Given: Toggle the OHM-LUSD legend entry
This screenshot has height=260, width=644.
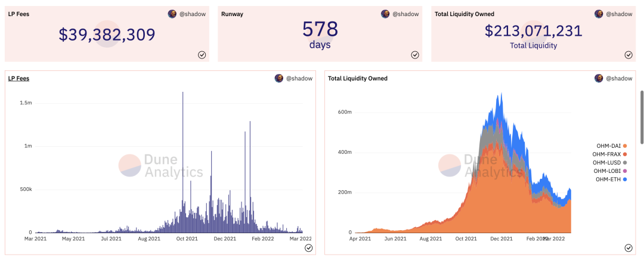Looking at the screenshot, I should [x=610, y=163].
